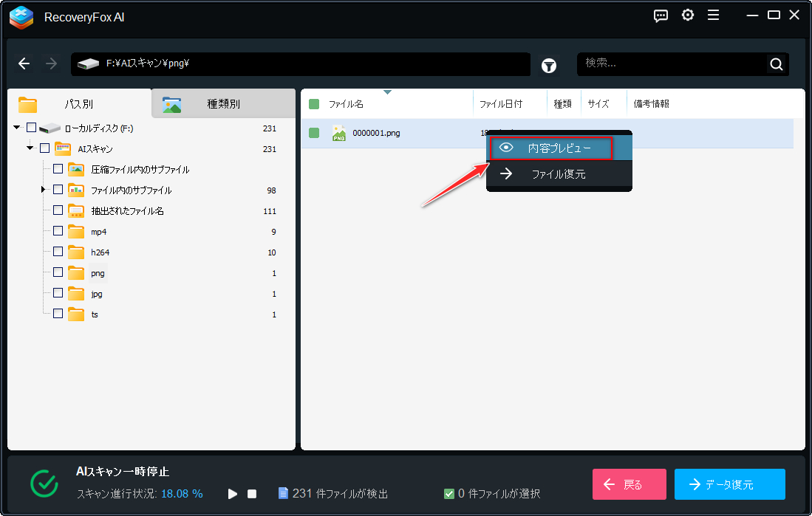Toggle checkbox for ローカルディスク (F:)
The height and width of the screenshot is (516, 812).
tap(32, 127)
